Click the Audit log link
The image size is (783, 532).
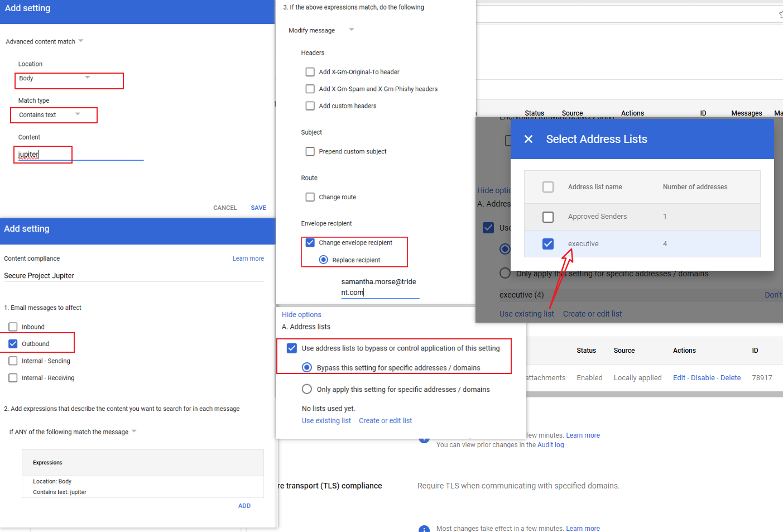[550, 445]
